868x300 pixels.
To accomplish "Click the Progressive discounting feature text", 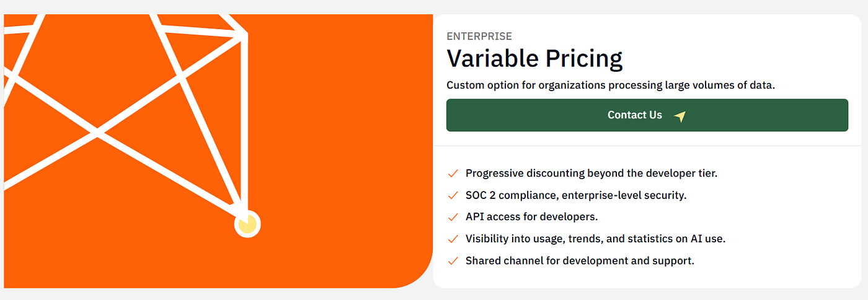I will tap(591, 174).
